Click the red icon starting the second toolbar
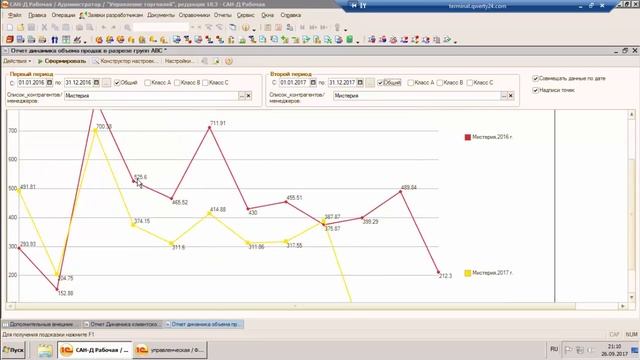Image resolution: width=640 pixels, height=360 pixels. coord(10,40)
